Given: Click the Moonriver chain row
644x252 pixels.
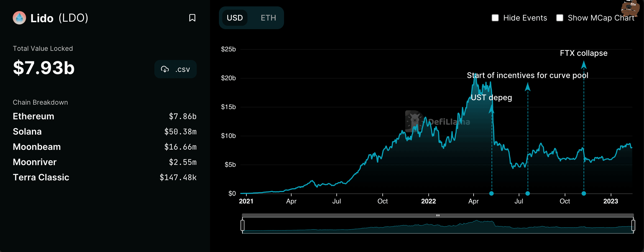Looking at the screenshot, I should click(105, 162).
